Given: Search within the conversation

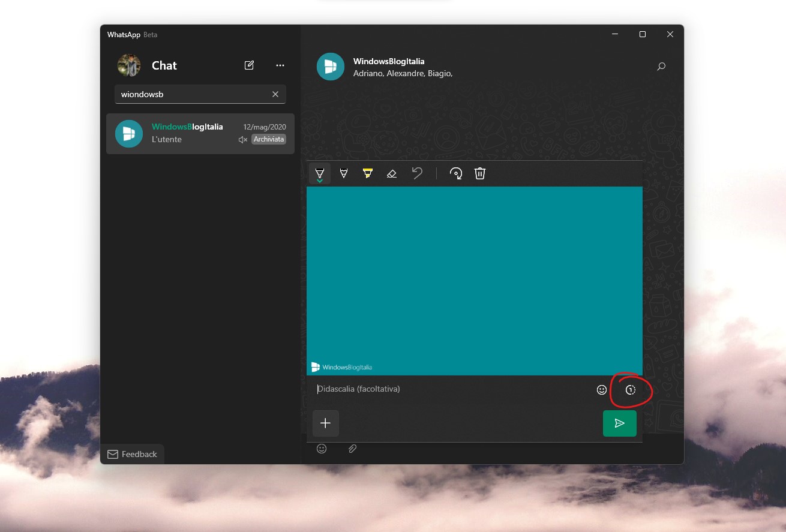Looking at the screenshot, I should [661, 67].
